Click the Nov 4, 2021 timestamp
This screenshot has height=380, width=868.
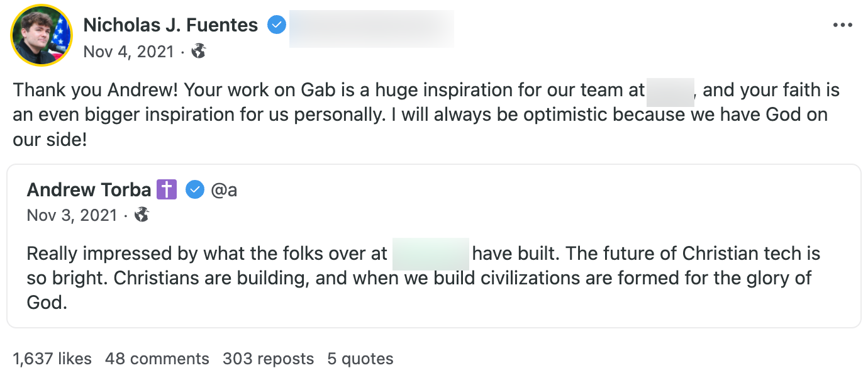[x=128, y=52]
